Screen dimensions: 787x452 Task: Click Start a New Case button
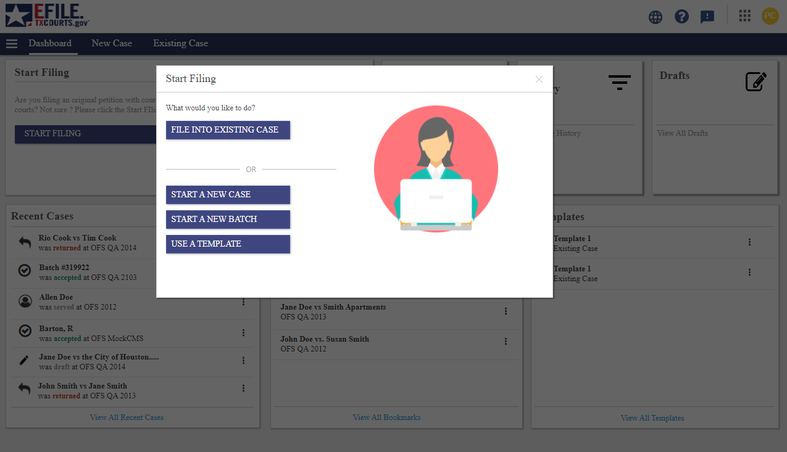228,194
